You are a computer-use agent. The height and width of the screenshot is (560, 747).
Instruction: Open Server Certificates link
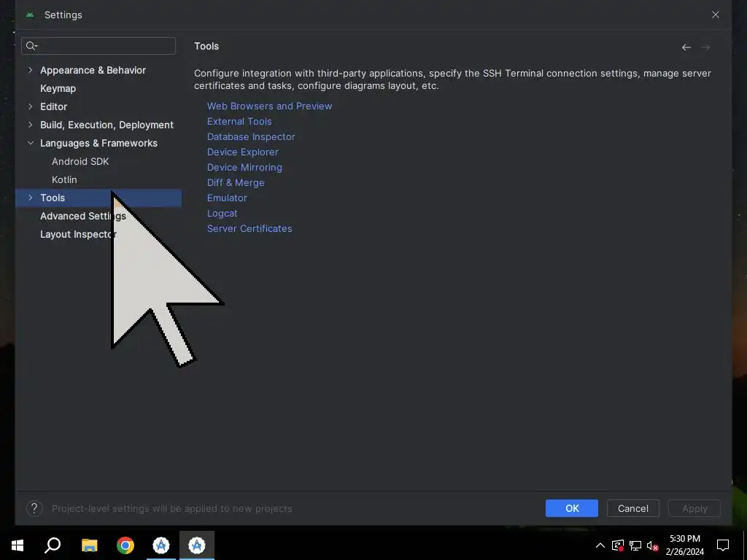point(249,228)
